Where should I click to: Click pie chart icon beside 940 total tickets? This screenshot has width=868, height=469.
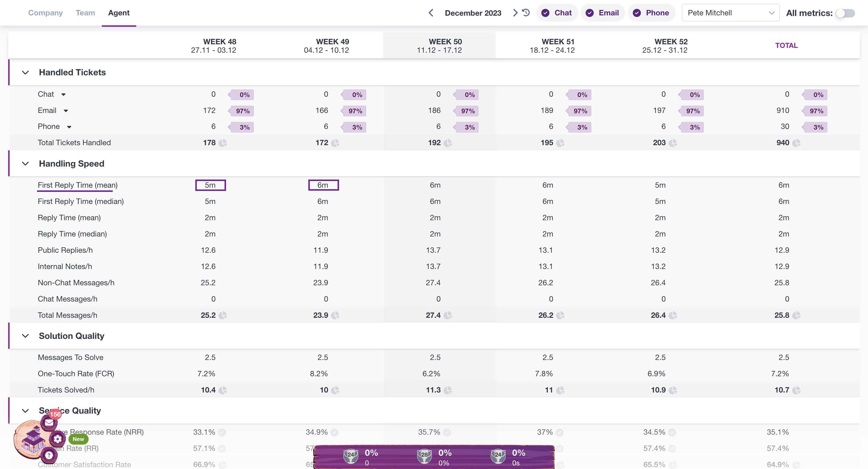797,143
